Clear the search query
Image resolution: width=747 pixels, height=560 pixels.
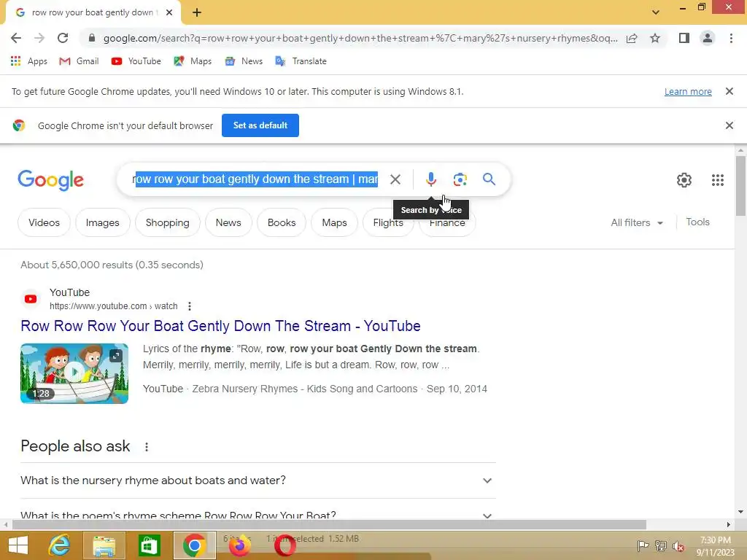[x=395, y=179]
